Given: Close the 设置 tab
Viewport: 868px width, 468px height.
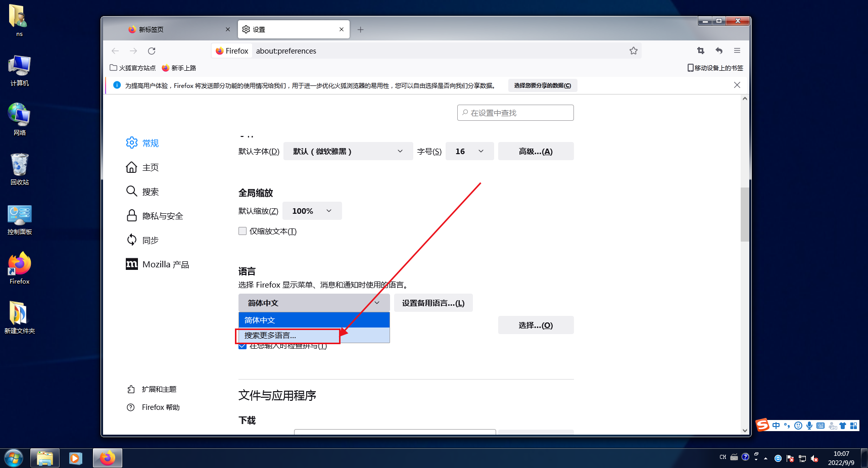Looking at the screenshot, I should [342, 29].
